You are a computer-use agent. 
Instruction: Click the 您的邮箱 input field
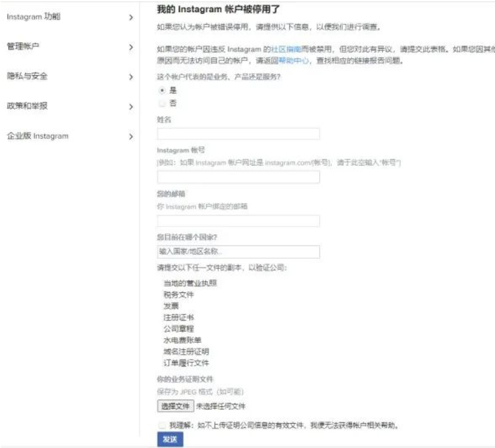click(238, 221)
